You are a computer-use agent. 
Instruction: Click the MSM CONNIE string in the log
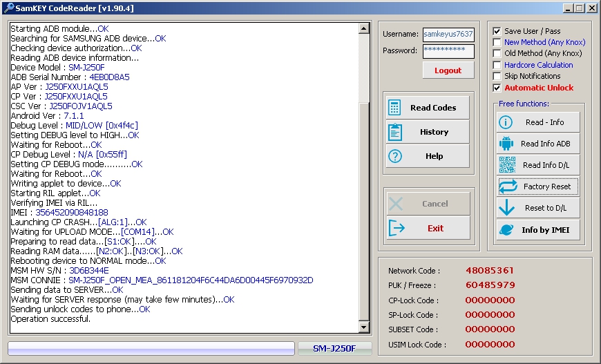(191, 280)
